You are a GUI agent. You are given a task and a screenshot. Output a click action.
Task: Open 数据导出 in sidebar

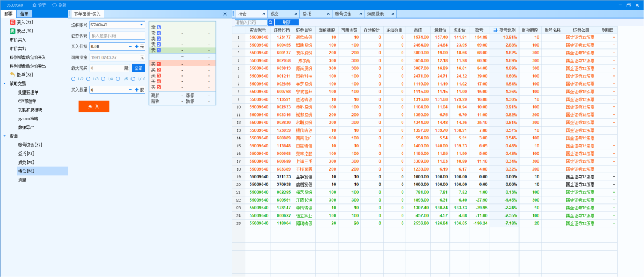point(26,127)
